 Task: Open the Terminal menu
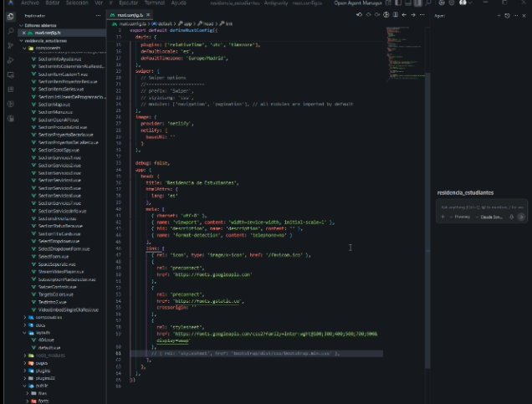point(155,3)
